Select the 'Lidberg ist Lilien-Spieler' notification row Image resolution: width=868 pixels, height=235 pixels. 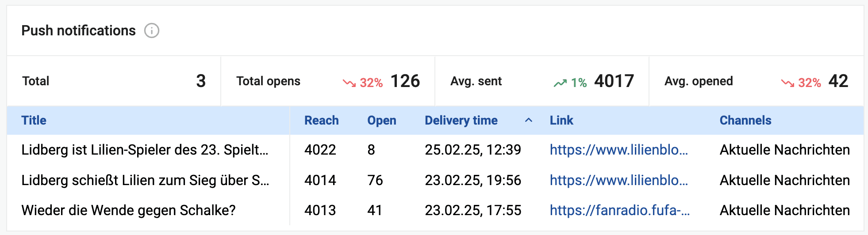coord(435,150)
